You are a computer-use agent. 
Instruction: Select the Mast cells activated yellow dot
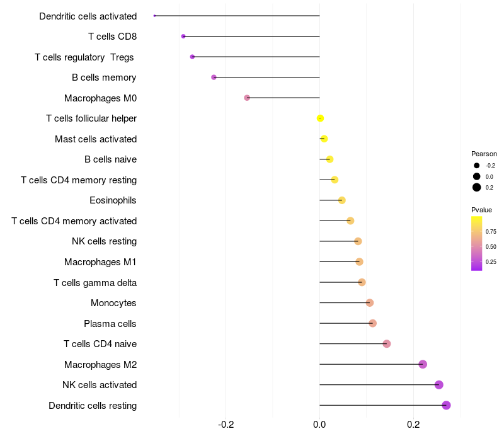tap(324, 139)
